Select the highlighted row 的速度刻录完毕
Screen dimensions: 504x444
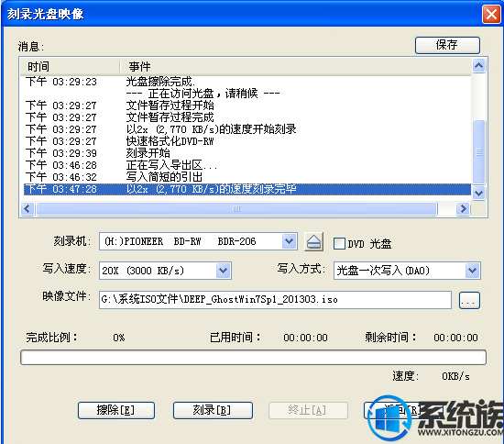click(x=247, y=189)
